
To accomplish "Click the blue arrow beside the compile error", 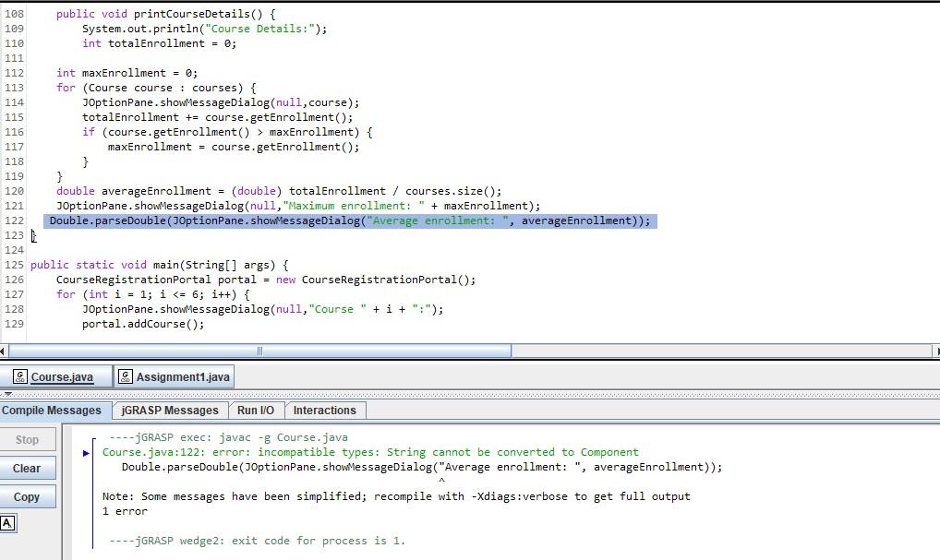I will [86, 453].
